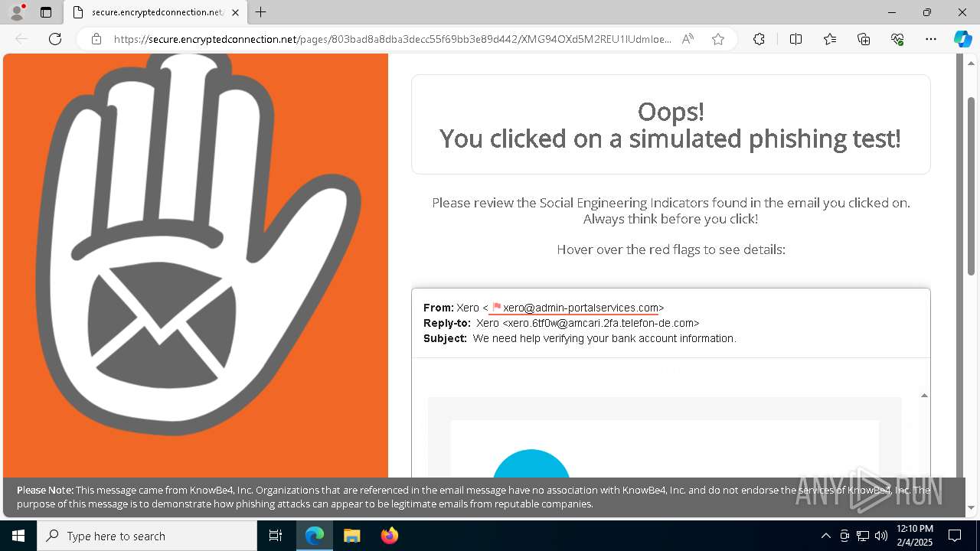Open the Extensions puzzle icon
Viewport: 980px width, 551px height.
pos(759,39)
